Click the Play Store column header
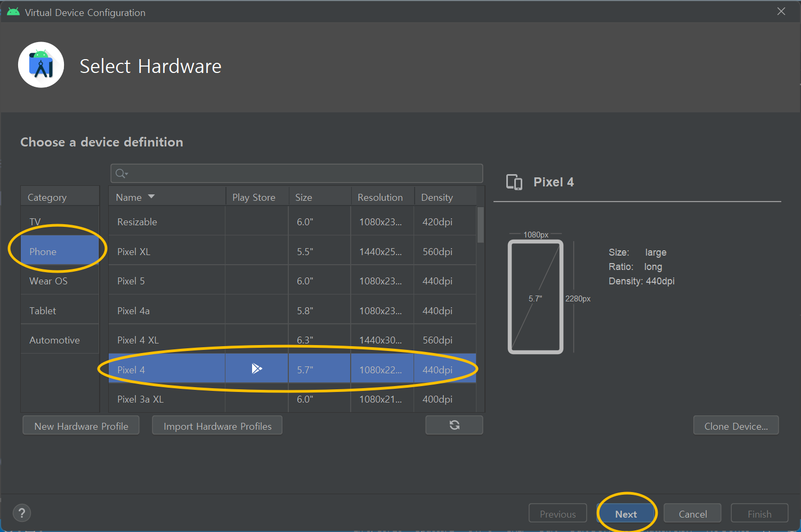Viewport: 801px width, 532px height. click(257, 197)
